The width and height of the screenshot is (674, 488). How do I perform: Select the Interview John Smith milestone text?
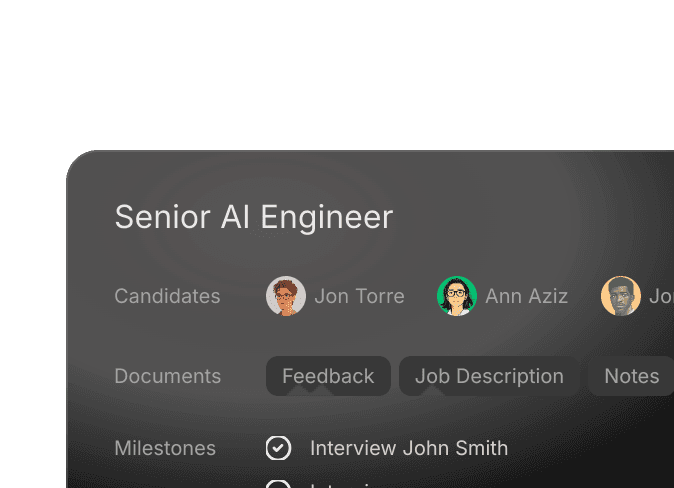click(x=409, y=448)
